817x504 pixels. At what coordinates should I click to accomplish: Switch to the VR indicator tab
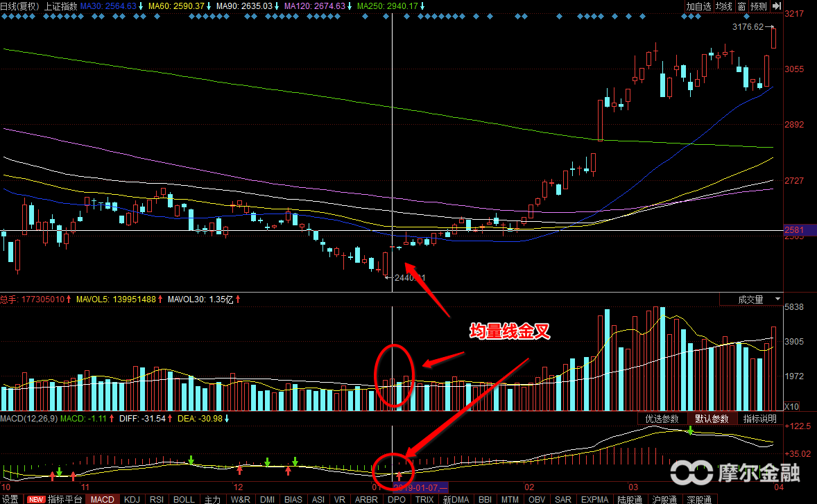pos(340,499)
